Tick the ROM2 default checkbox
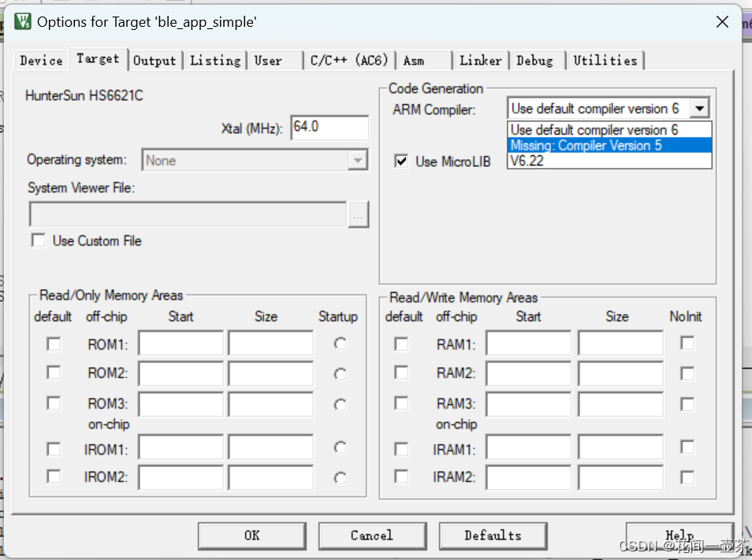This screenshot has width=752, height=560. (x=54, y=373)
